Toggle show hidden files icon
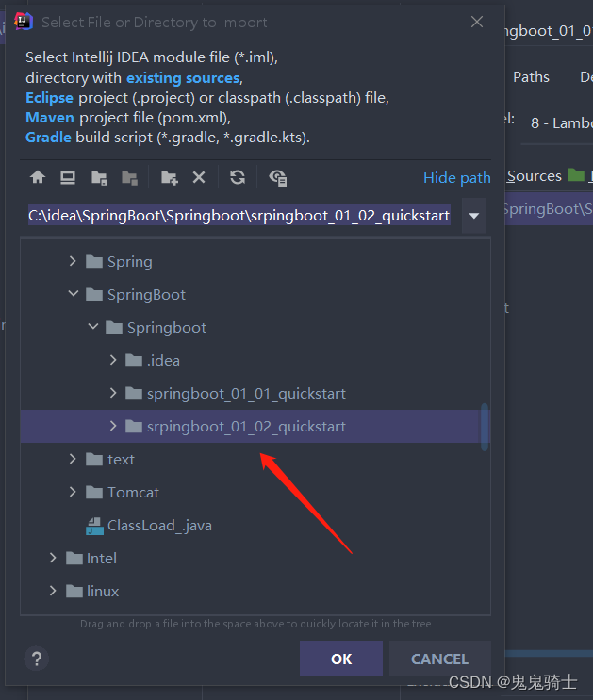The image size is (593, 700). pyautogui.click(x=277, y=178)
